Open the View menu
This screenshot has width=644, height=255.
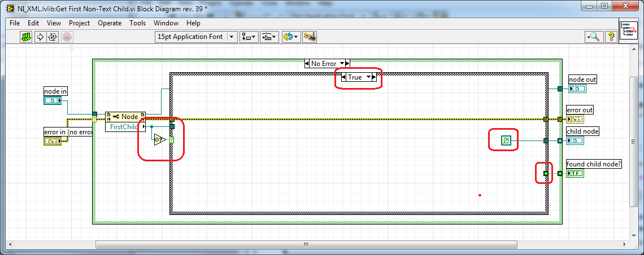54,23
